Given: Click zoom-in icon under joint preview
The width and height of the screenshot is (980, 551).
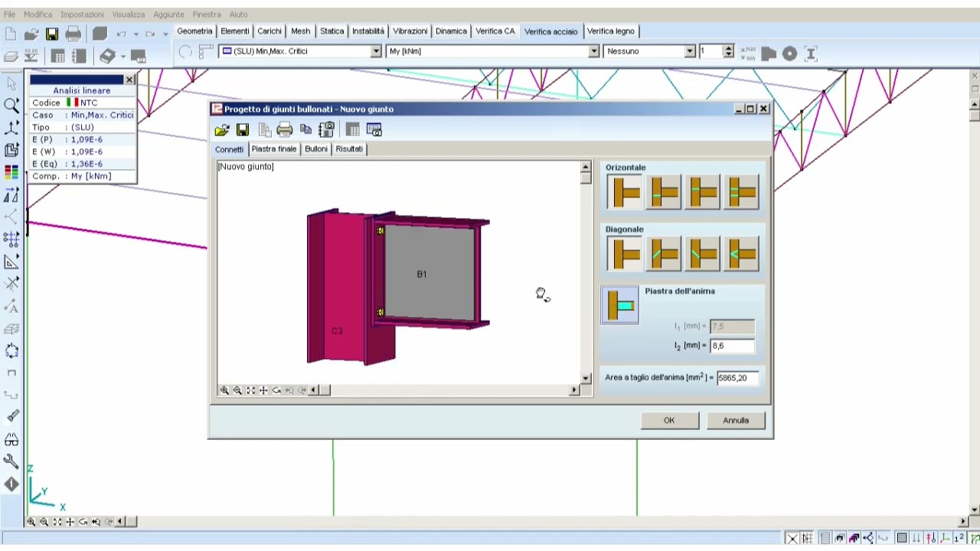Looking at the screenshot, I should (224, 390).
